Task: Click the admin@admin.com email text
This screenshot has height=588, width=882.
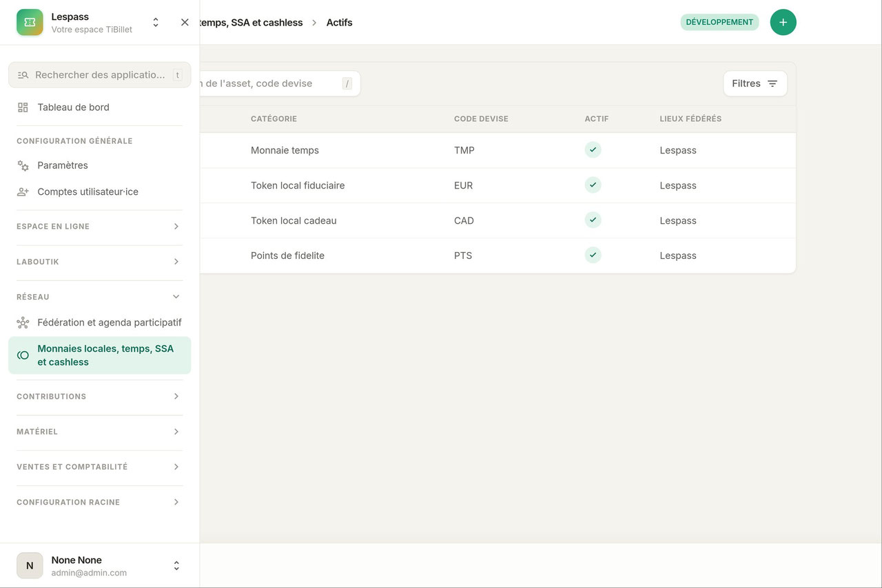Action: coord(89,573)
